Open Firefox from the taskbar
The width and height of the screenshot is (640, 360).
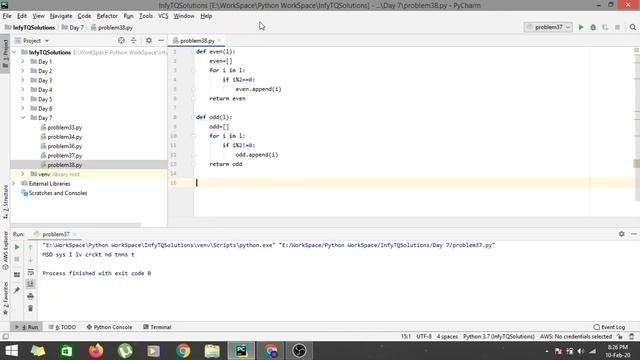pos(96,351)
